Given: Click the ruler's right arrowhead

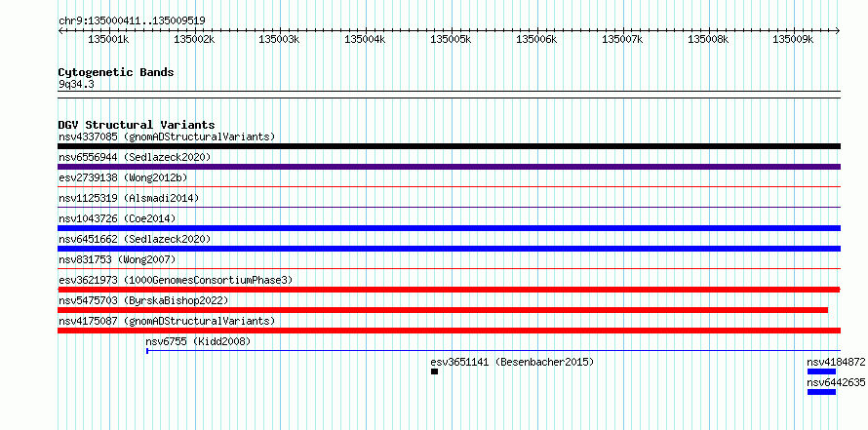Looking at the screenshot, I should (x=838, y=30).
